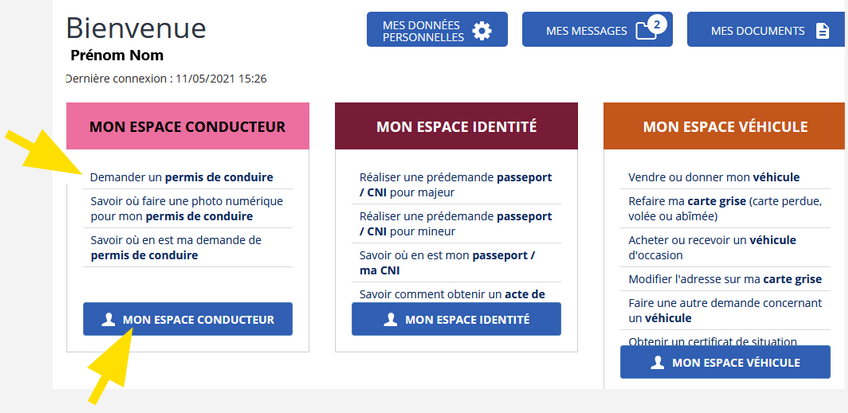Choose Refaire ma carte grise link
Image resolution: width=848 pixels, height=413 pixels.
coord(725,209)
